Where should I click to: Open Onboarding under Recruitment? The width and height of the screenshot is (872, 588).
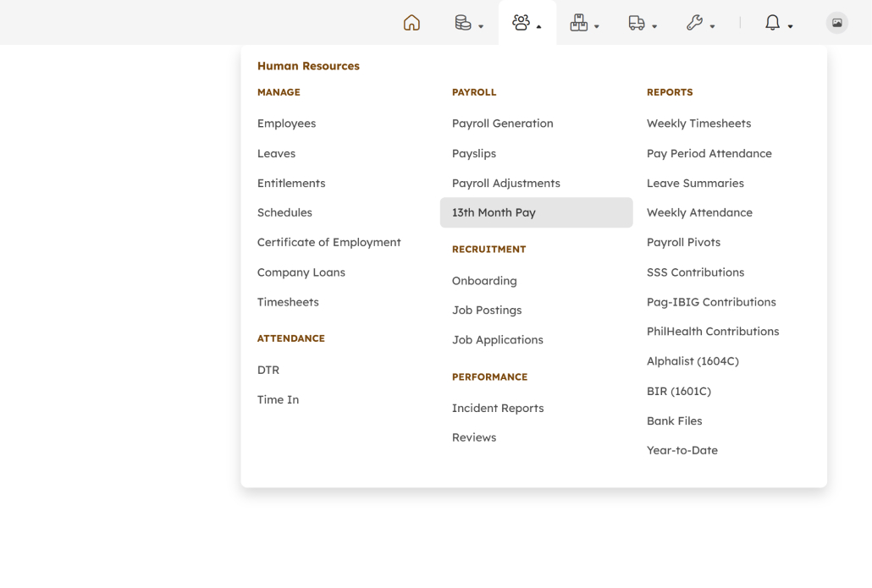484,281
